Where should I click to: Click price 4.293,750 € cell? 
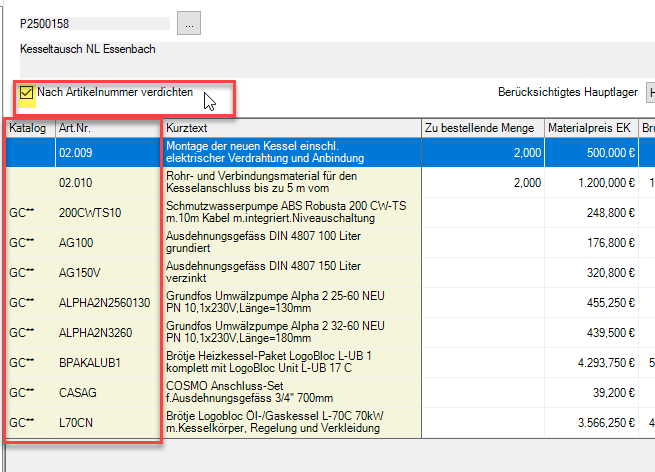pyautogui.click(x=591, y=363)
